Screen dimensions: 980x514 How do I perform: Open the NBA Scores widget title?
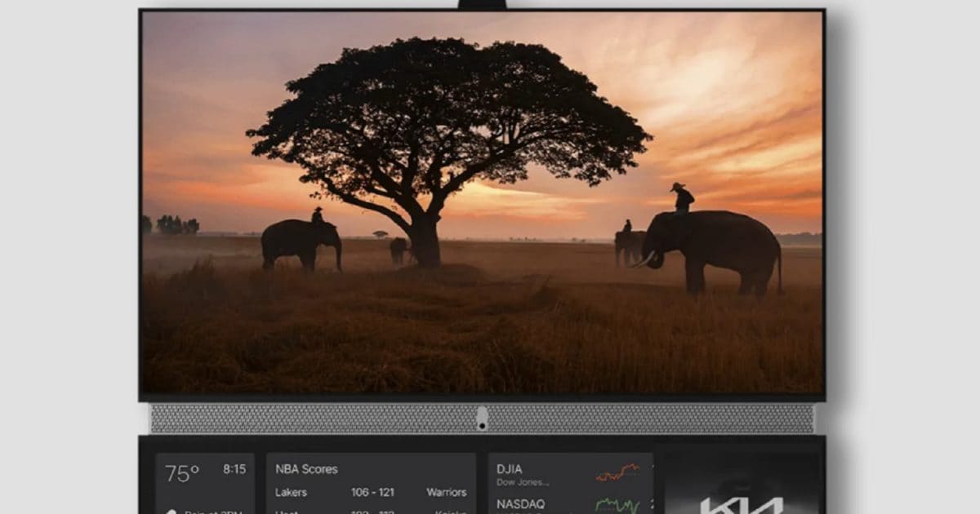click(306, 469)
